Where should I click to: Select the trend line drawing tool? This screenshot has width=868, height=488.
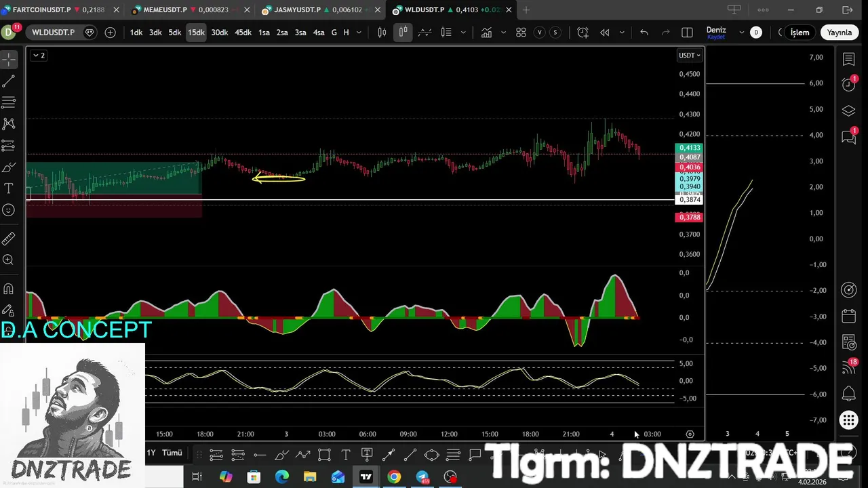click(x=9, y=81)
